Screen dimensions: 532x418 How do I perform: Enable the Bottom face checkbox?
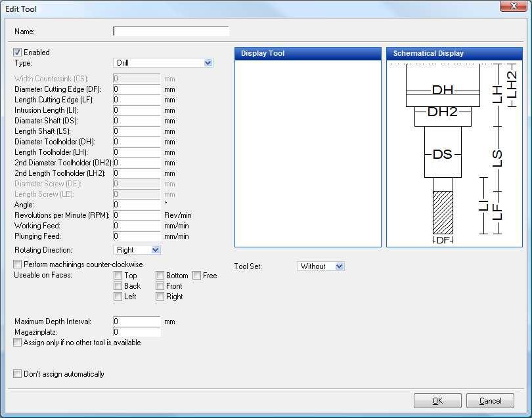point(160,276)
